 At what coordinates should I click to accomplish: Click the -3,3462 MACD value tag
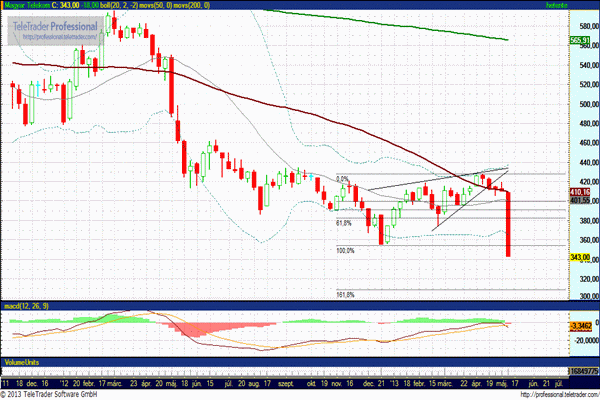tap(582, 325)
